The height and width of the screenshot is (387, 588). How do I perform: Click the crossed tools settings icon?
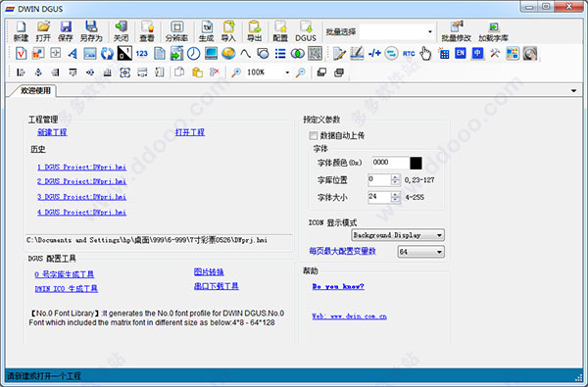[495, 53]
